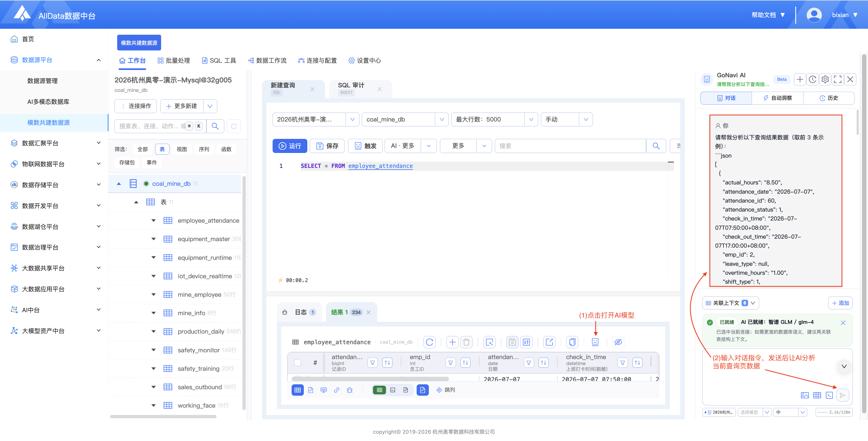Expand the 'AI · 更多' dropdown arrow

pyautogui.click(x=429, y=146)
